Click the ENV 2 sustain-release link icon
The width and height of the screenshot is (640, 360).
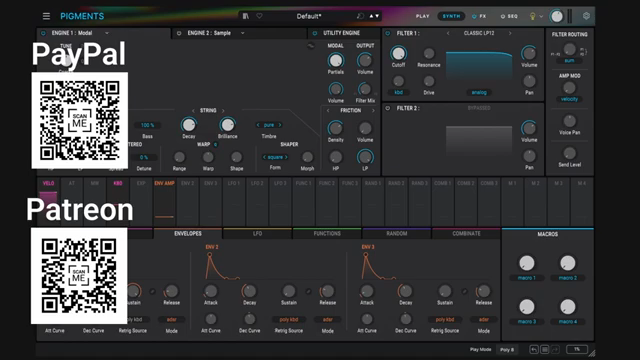[309, 291]
